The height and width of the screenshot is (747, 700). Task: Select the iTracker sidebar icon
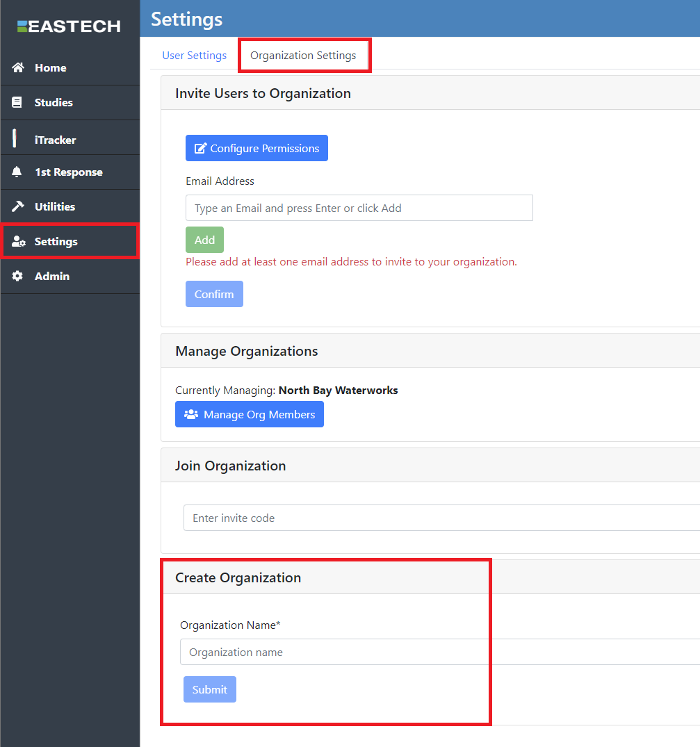[15, 138]
